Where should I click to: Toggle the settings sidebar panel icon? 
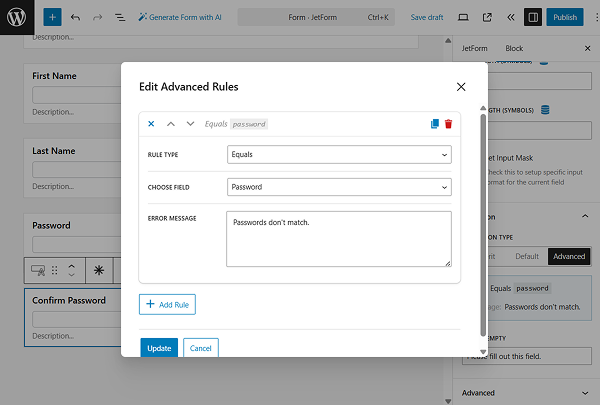click(533, 17)
